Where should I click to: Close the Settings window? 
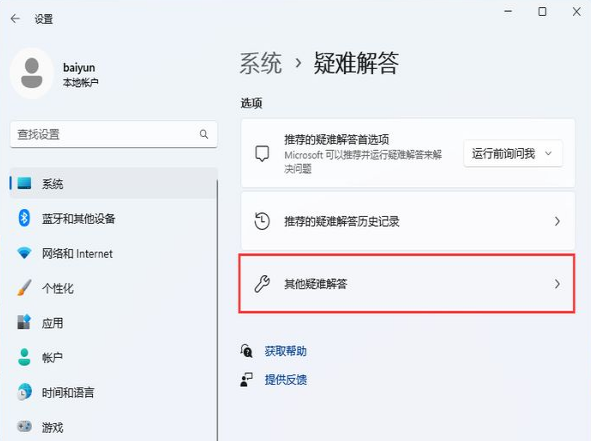pos(576,11)
